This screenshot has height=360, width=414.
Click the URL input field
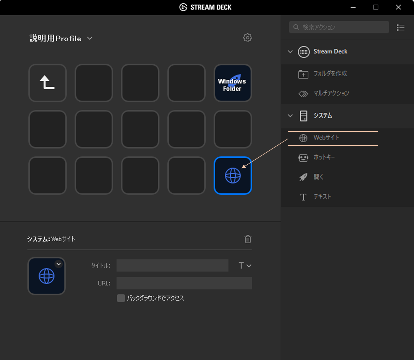(x=184, y=283)
